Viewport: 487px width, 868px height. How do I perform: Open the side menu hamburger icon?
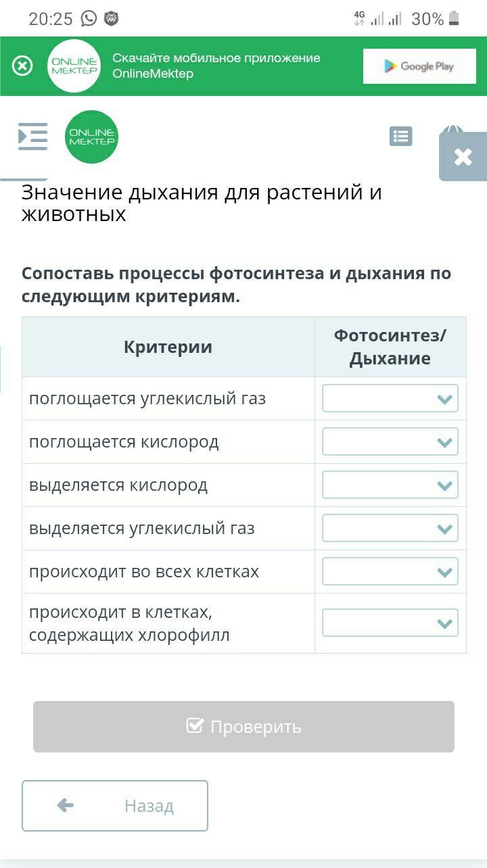(32, 137)
